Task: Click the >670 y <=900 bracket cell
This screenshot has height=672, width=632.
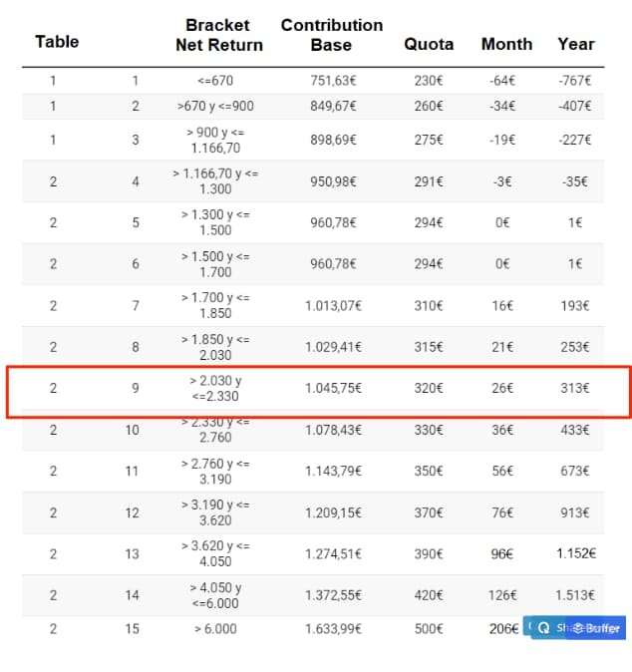Action: click(215, 106)
